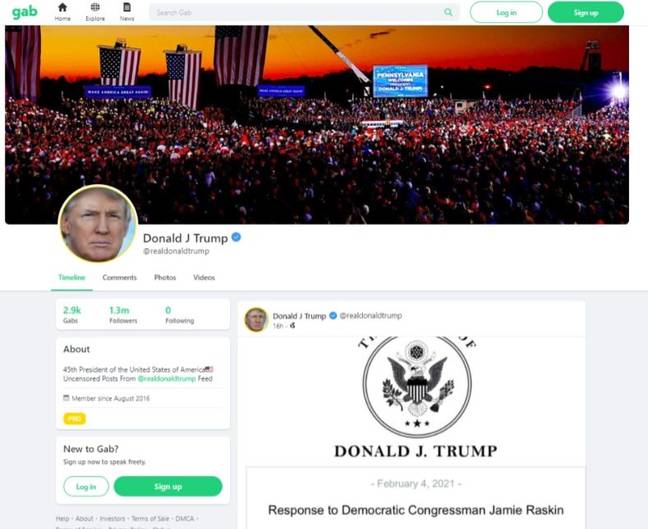Open the Explore globe icon

point(95,7)
